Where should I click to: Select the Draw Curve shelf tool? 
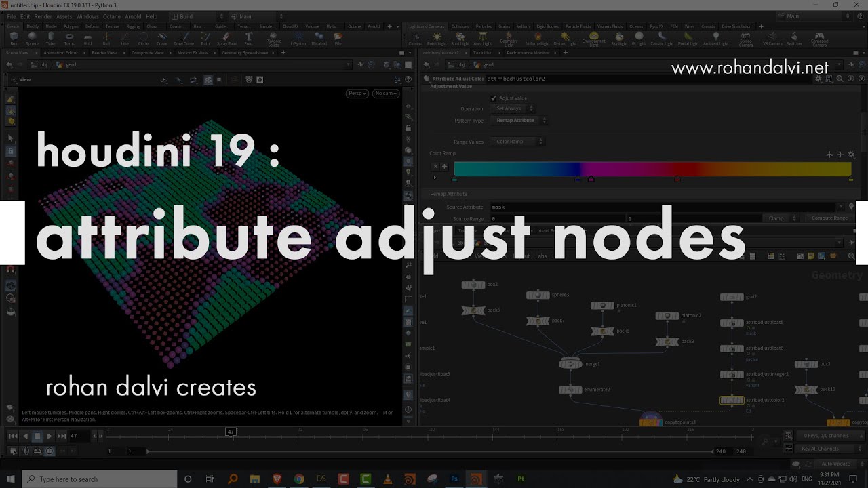pos(184,38)
